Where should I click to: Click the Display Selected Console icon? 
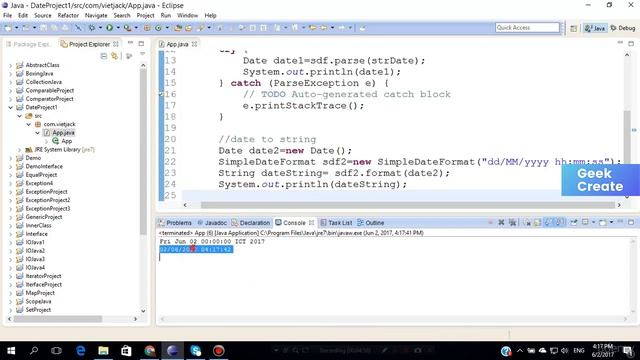tap(585, 222)
